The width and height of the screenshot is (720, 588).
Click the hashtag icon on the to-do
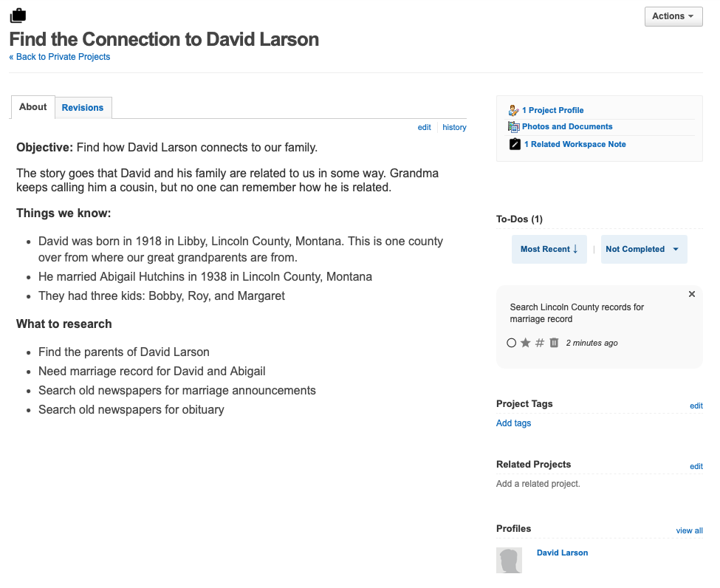(x=540, y=343)
